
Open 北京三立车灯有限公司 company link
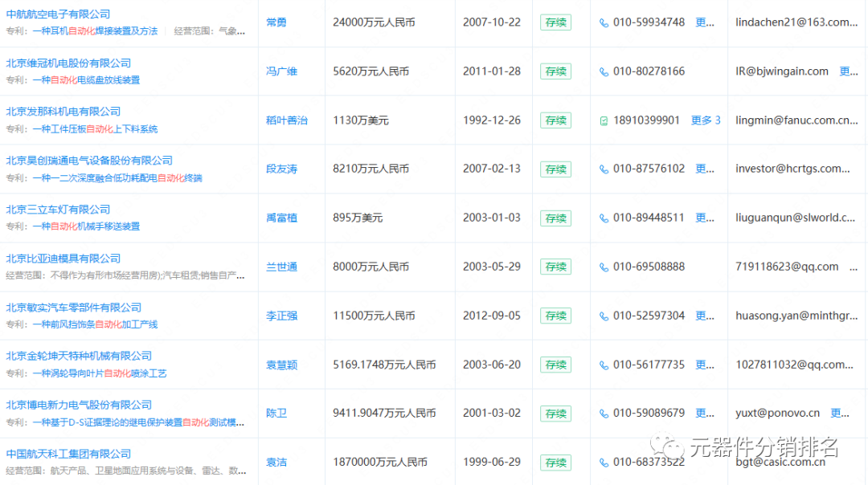tap(58, 210)
